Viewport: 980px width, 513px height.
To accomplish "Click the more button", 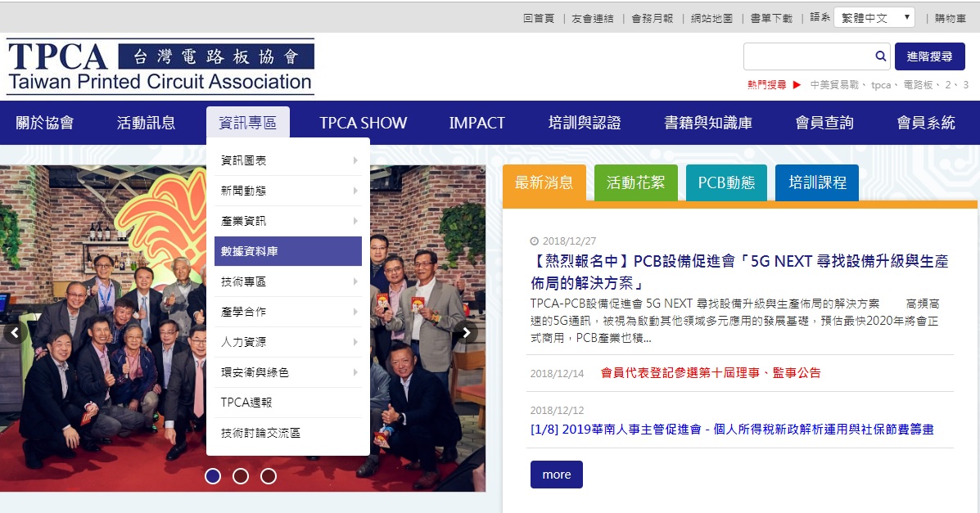I will point(556,475).
